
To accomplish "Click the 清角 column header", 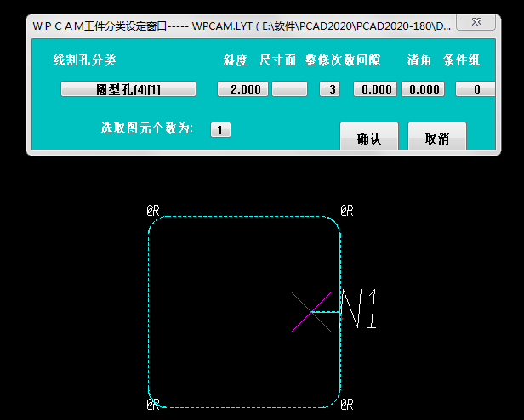I will (419, 60).
